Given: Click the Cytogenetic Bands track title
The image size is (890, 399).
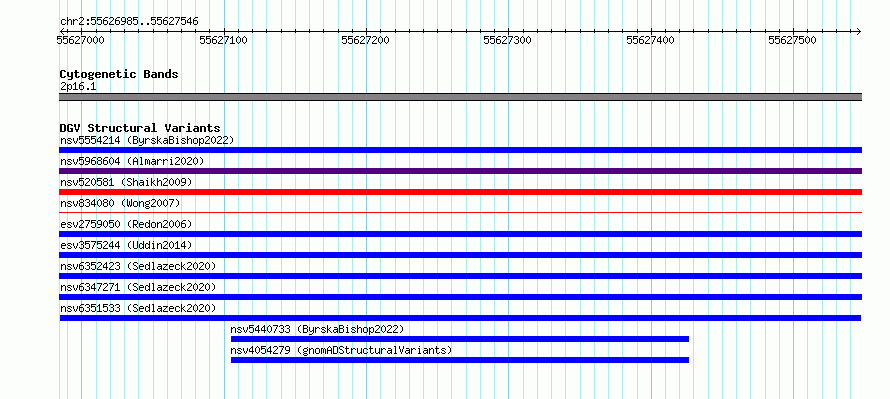Looking at the screenshot, I should coord(119,74).
